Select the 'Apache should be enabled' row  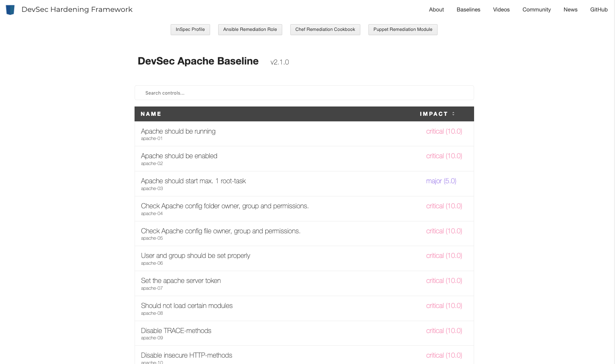304,159
